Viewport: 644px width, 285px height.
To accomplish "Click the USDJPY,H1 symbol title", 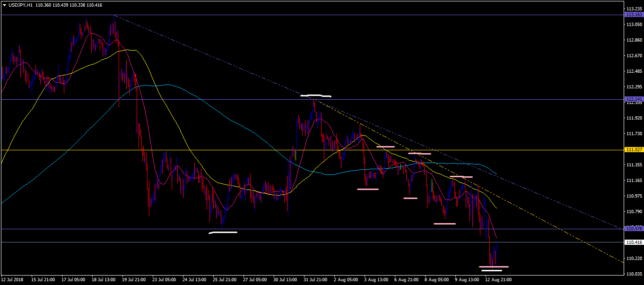I will point(21,5).
